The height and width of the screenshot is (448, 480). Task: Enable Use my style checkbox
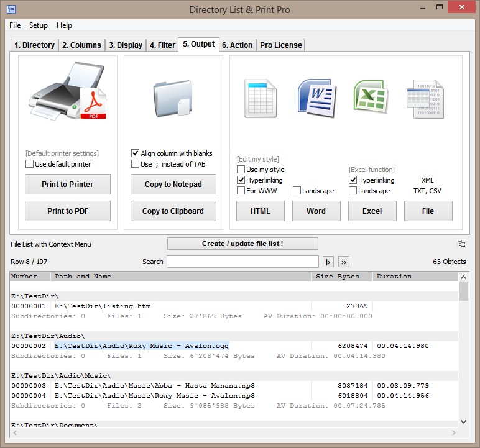tap(241, 169)
